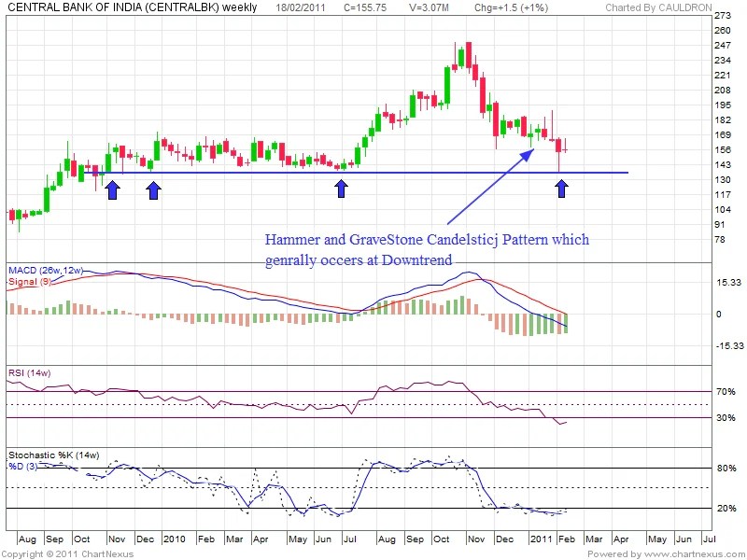Click the 130 price axis label
This screenshot has height=560, width=747.
[x=723, y=180]
